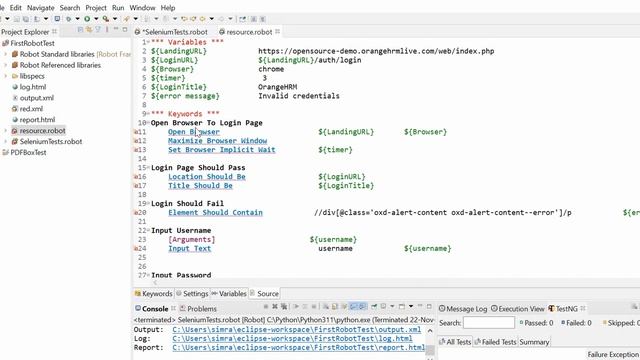Open the Problems view tab
This screenshot has height=360, width=640.
click(x=198, y=309)
